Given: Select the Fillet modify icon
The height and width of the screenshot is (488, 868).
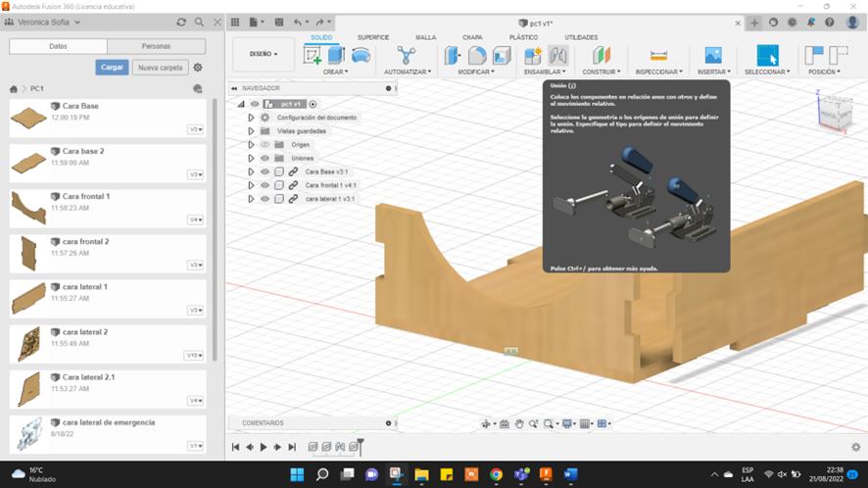Looking at the screenshot, I should (477, 56).
